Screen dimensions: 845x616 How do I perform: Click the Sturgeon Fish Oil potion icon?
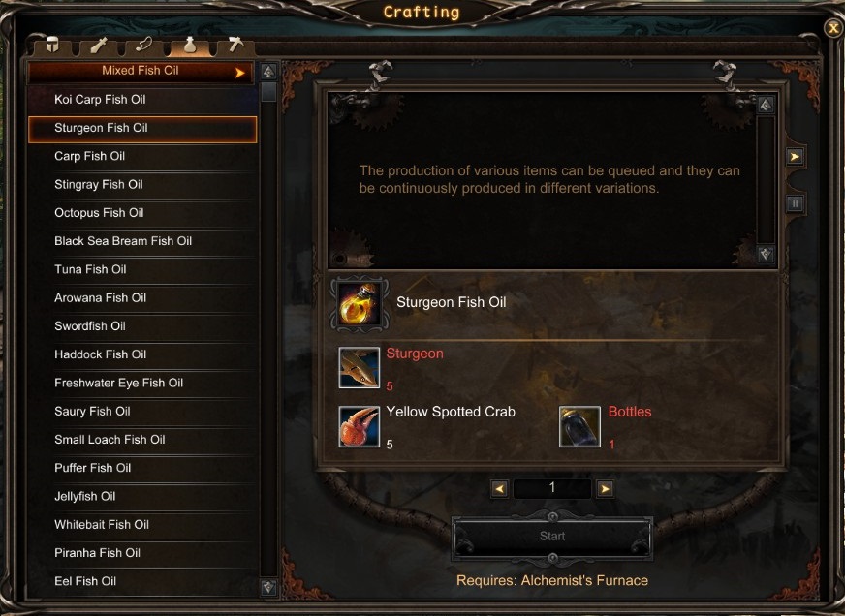click(x=359, y=304)
